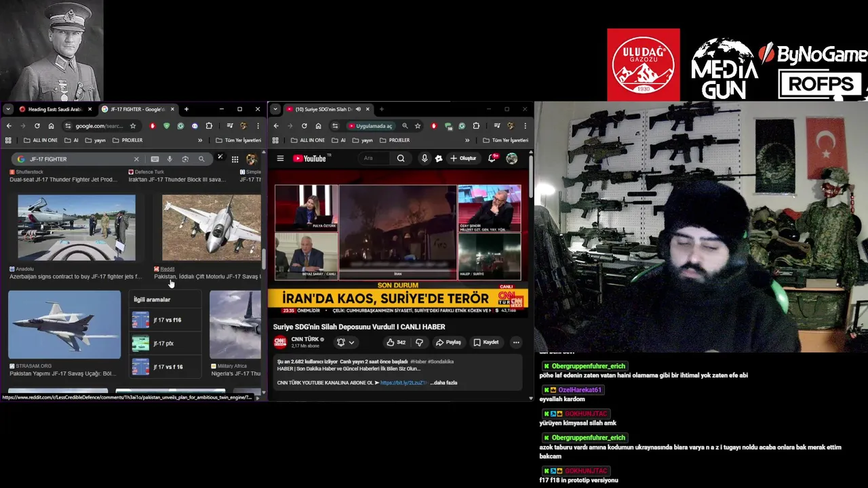Click the YouTube Ara search field
Viewport: 868px width, 488px height.
coord(375,159)
